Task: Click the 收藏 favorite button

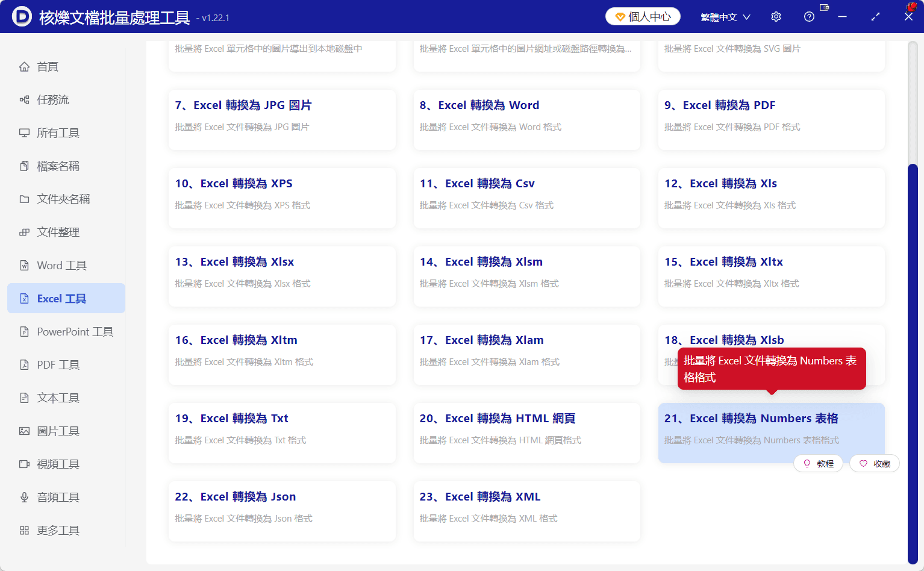Action: coord(875,464)
